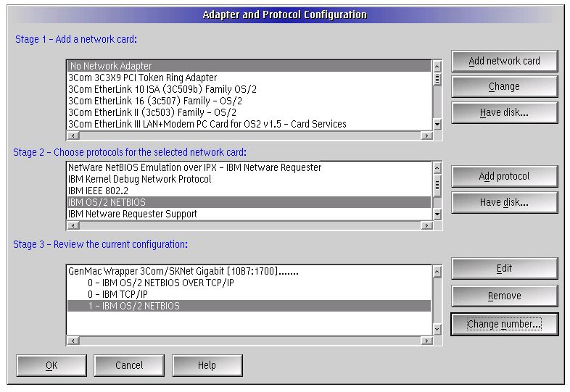Select NetWare NetBIOS Emulation over IPX protocol

[x=249, y=167]
